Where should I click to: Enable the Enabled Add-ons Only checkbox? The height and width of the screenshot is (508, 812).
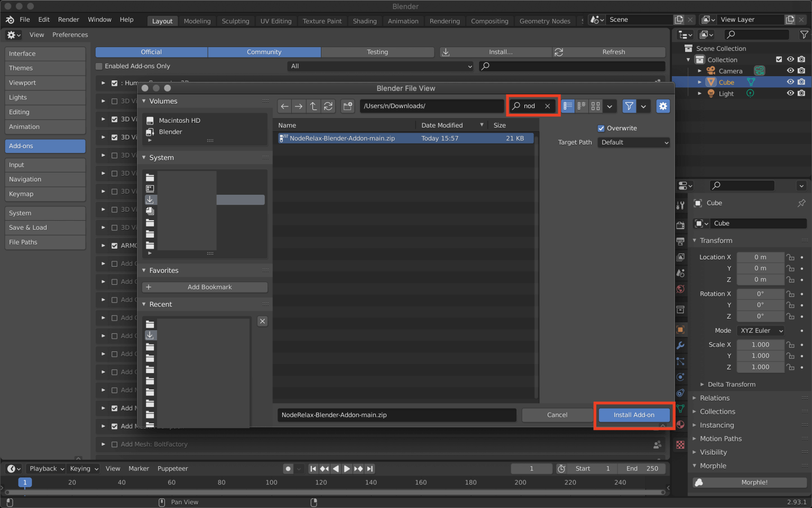tap(99, 66)
